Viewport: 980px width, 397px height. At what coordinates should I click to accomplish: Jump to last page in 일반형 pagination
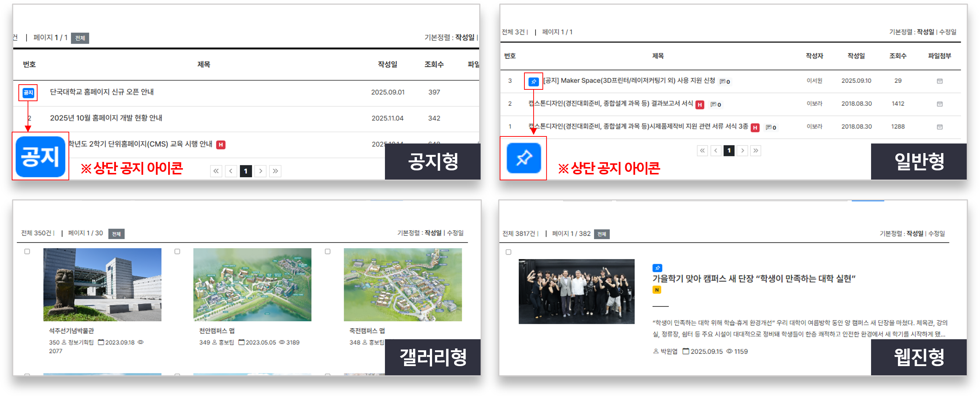[756, 150]
